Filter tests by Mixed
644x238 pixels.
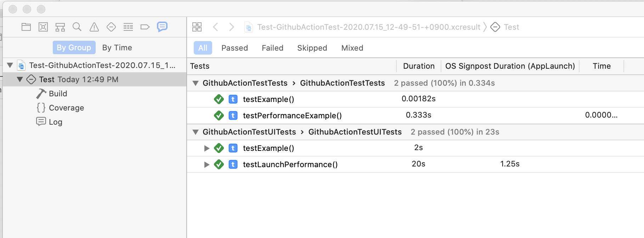[352, 48]
